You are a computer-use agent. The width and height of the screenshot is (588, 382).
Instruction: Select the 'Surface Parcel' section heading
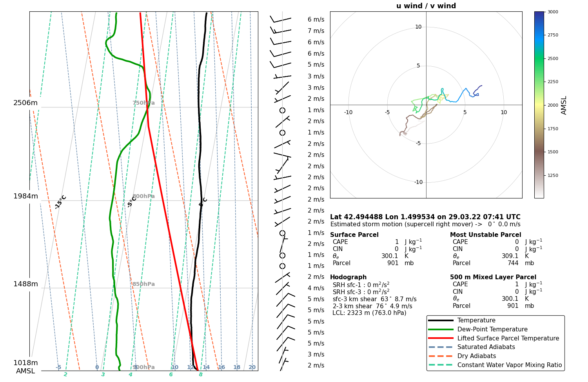click(x=354, y=235)
